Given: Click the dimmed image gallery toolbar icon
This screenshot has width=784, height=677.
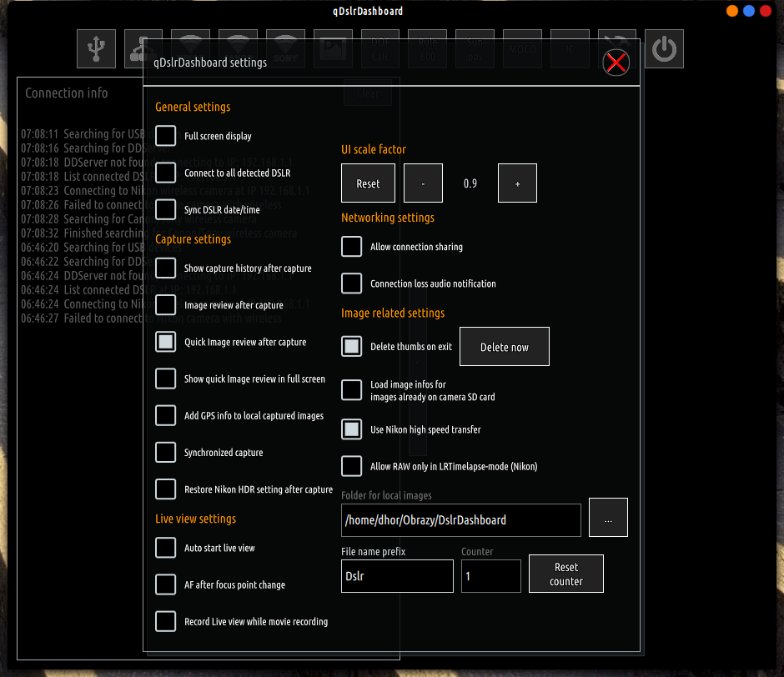Looking at the screenshot, I should 333,48.
